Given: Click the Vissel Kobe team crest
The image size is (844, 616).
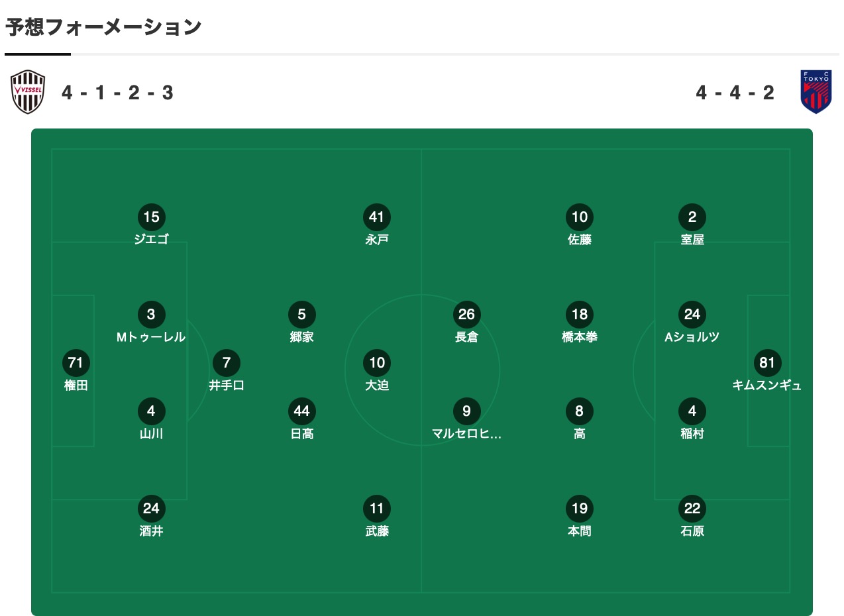Looking at the screenshot, I should [x=28, y=92].
